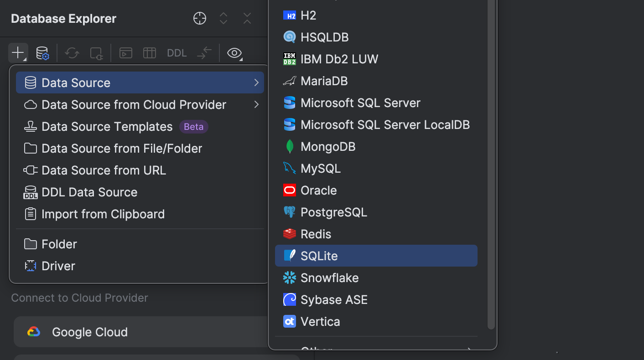Image resolution: width=644 pixels, height=360 pixels.
Task: Select Data Source from File/Folder
Action: pyautogui.click(x=140, y=148)
